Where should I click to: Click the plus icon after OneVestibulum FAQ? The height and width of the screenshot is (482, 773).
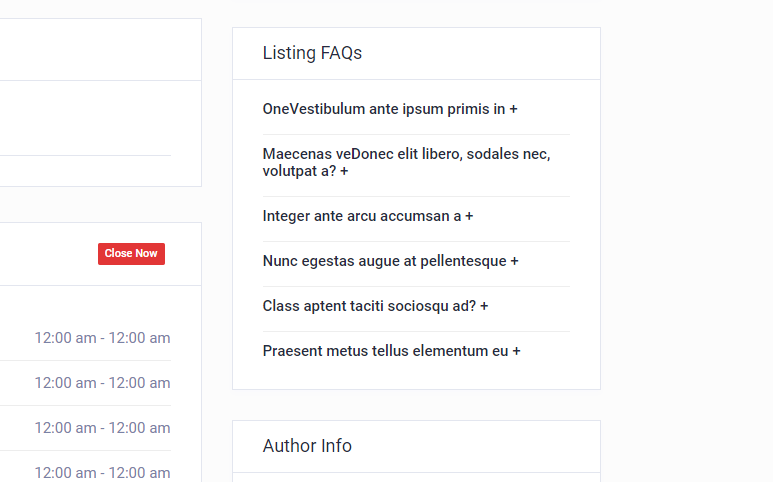pyautogui.click(x=513, y=110)
